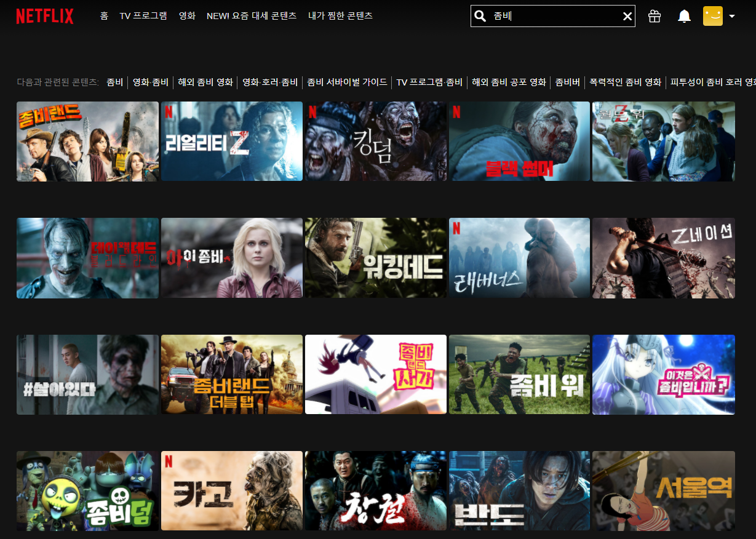Open the 아이 좀비 thumbnail
Image resolution: width=756 pixels, height=539 pixels.
[232, 258]
